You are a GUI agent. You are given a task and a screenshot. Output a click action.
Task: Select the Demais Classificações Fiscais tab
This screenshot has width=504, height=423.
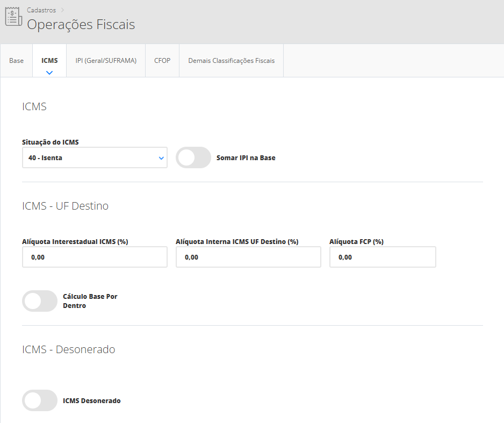click(231, 61)
